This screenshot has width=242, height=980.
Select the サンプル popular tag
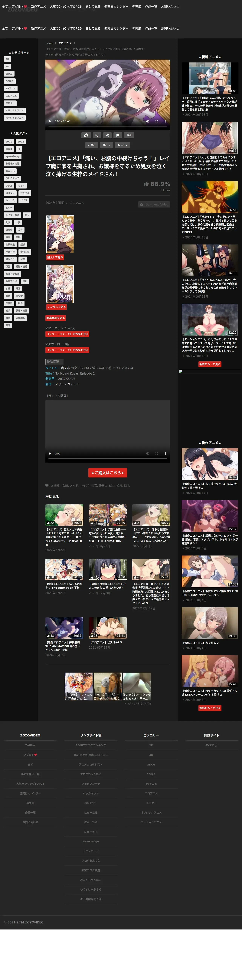point(25,193)
